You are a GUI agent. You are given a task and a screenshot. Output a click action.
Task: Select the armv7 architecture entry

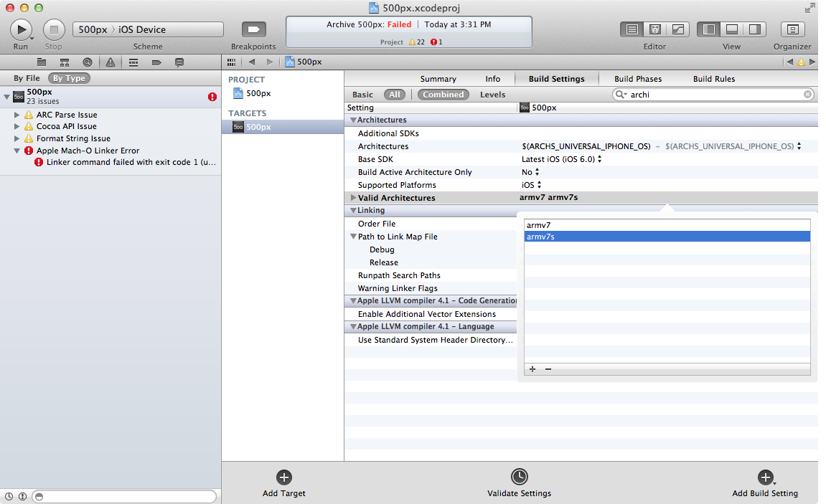(538, 225)
